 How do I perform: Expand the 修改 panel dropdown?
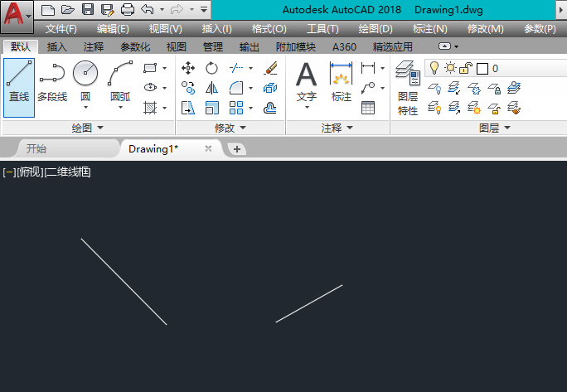click(230, 128)
